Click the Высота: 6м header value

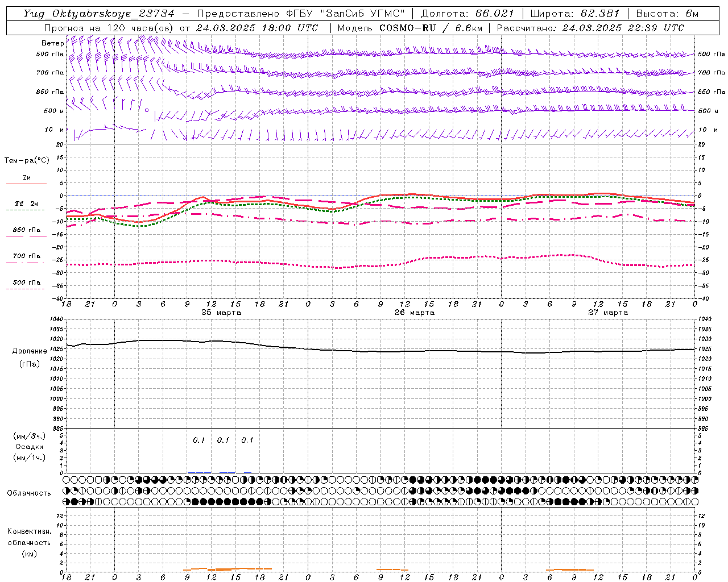tap(668, 14)
